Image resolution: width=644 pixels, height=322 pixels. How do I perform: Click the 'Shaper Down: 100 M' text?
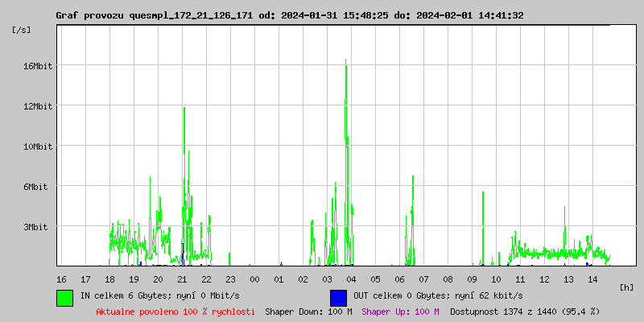pos(308,312)
